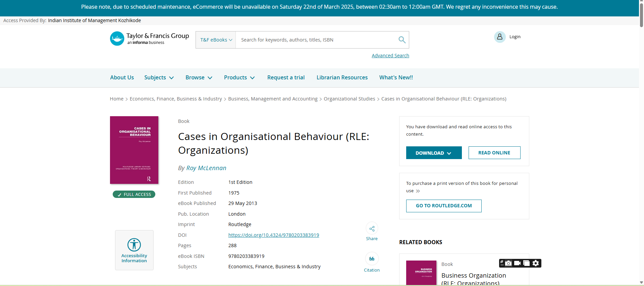644x286 pixels.
Task: Click the search magnifier icon
Action: (x=402, y=40)
